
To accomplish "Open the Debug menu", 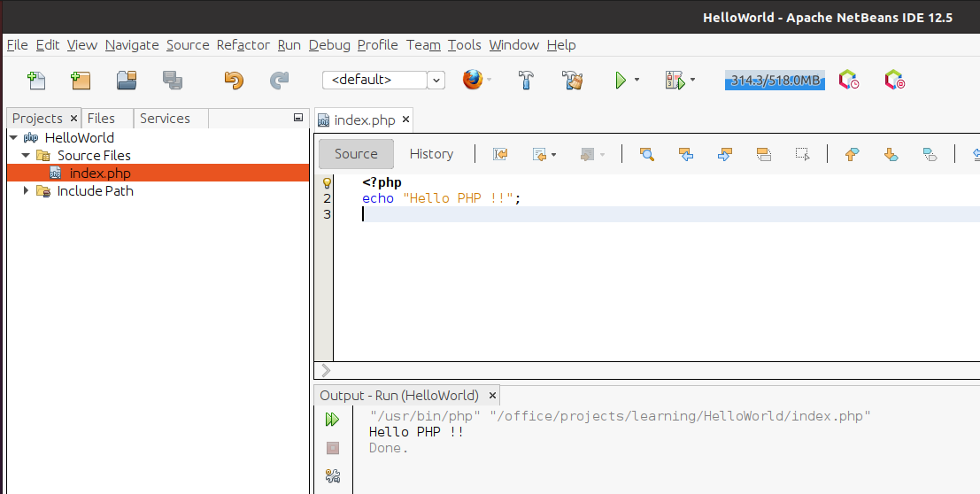I will point(329,45).
